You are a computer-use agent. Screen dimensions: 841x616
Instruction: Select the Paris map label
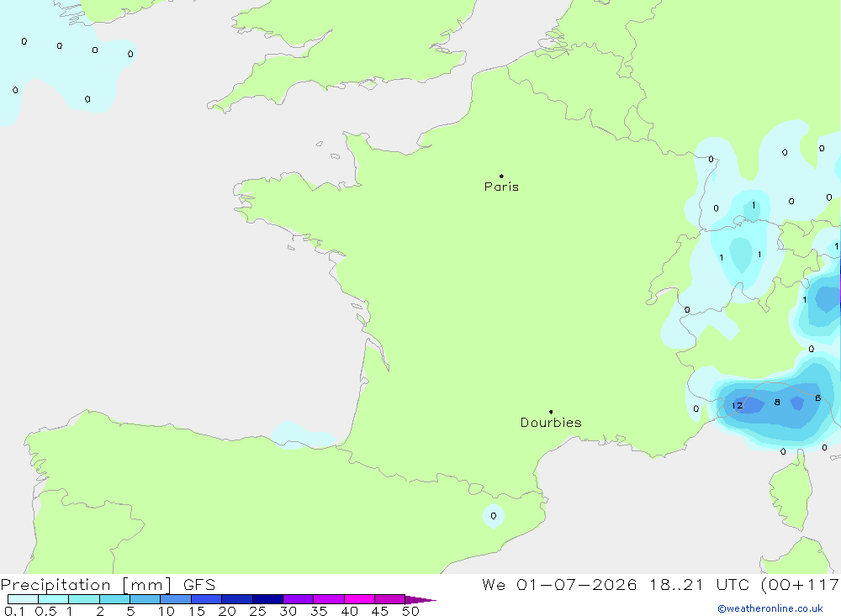(x=501, y=187)
